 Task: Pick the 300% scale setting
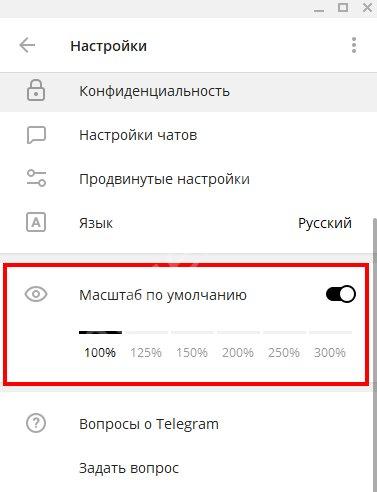tap(330, 352)
